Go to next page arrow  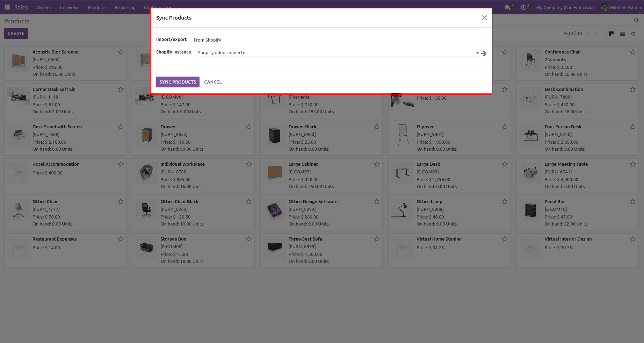coord(596,33)
